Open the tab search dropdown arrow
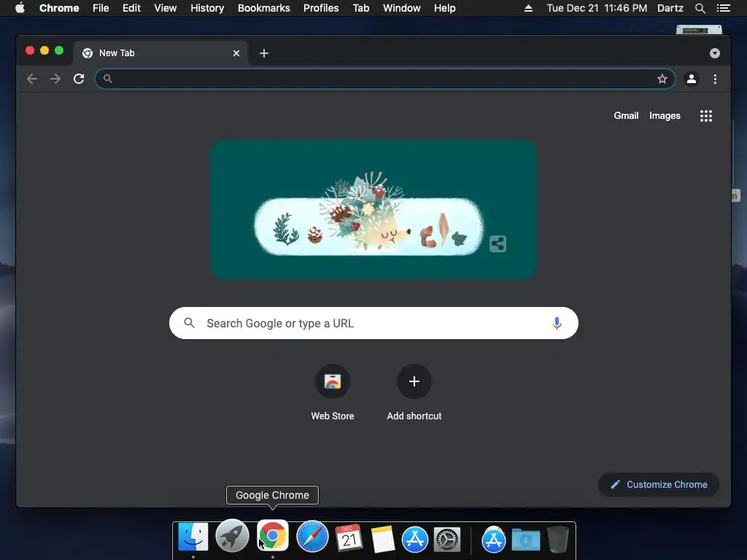The image size is (747, 560). pyautogui.click(x=715, y=53)
